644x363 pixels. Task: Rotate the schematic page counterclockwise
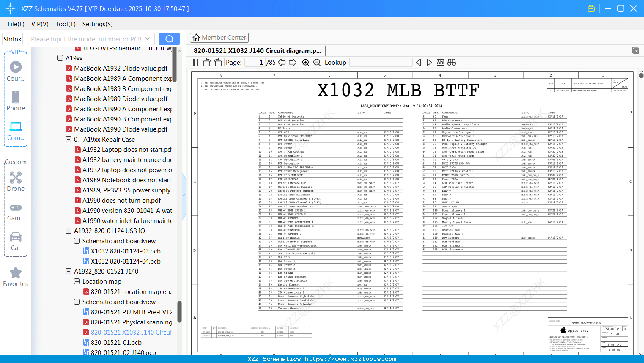coord(207,62)
